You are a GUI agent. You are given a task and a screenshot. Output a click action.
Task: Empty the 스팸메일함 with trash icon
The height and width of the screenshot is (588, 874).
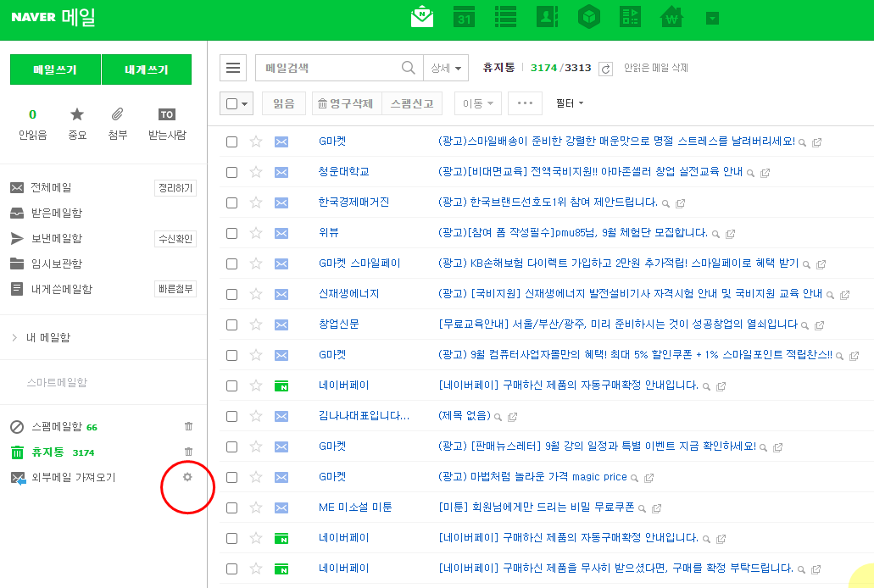(188, 426)
